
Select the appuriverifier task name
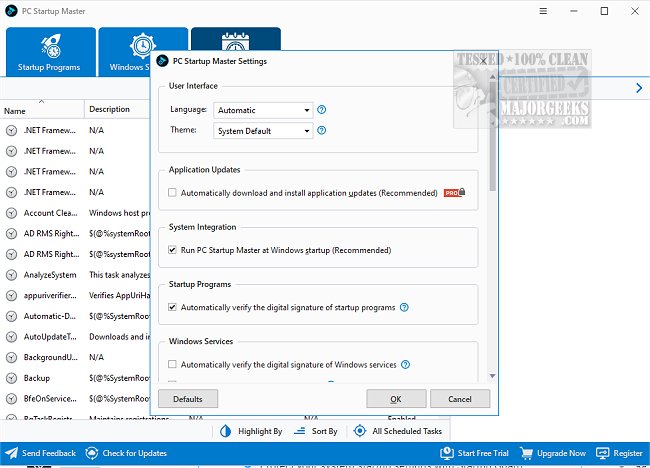(50, 296)
